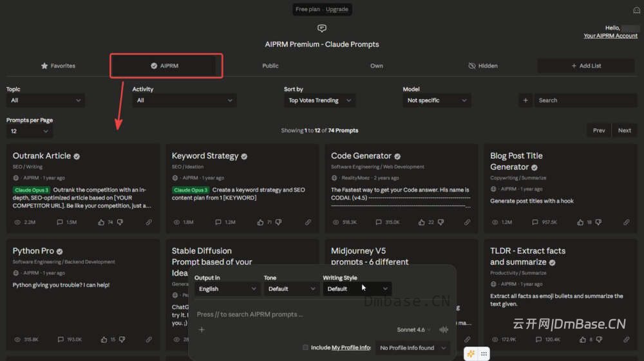Open the Activity dropdown
The image size is (644, 361).
(x=184, y=100)
